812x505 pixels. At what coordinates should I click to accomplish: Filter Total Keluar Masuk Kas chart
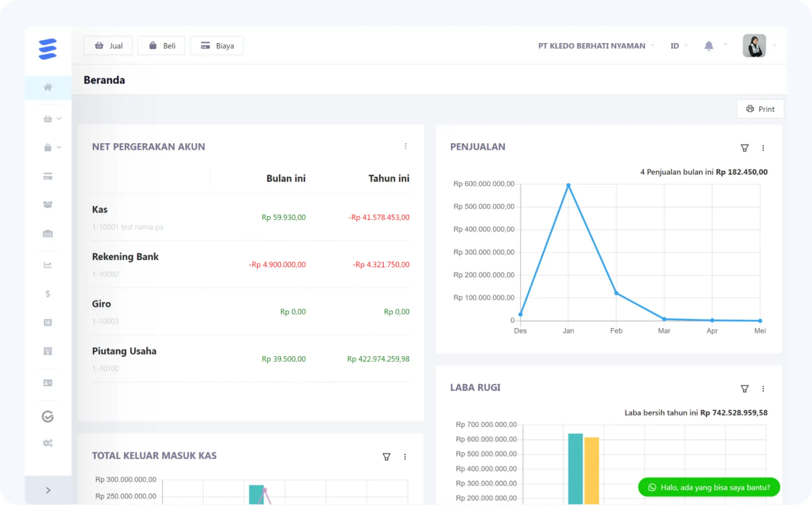point(386,457)
